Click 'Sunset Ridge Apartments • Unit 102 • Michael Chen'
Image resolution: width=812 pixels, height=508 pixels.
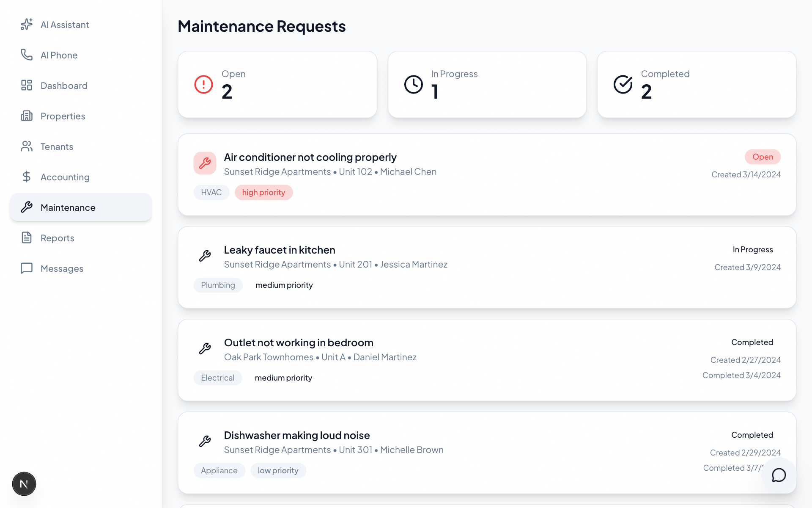point(330,172)
